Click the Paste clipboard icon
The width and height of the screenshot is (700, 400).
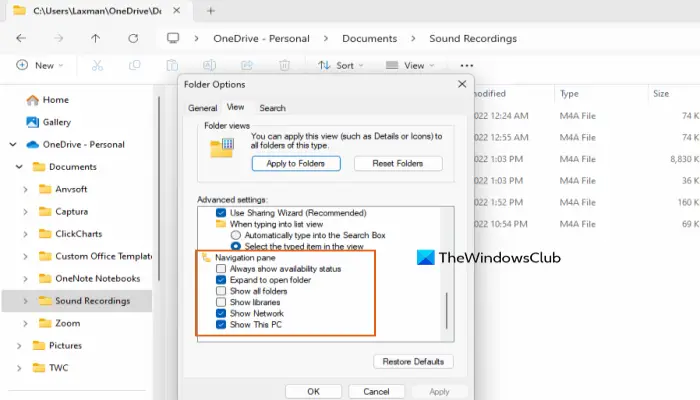coord(172,65)
